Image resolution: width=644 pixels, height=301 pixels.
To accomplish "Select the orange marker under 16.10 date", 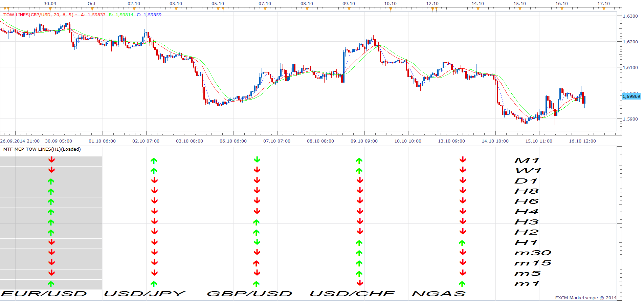I will [x=562, y=9].
